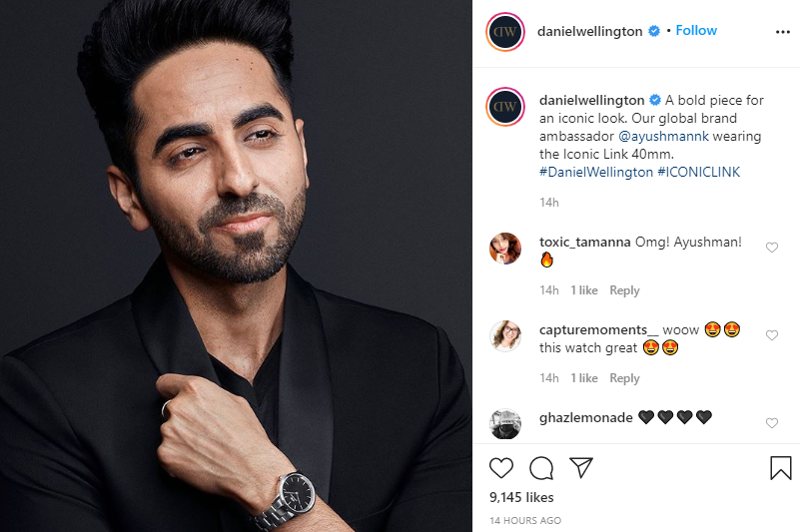Screen dimensions: 800x532
Task: Follow the danielwellington account
Action: (696, 31)
